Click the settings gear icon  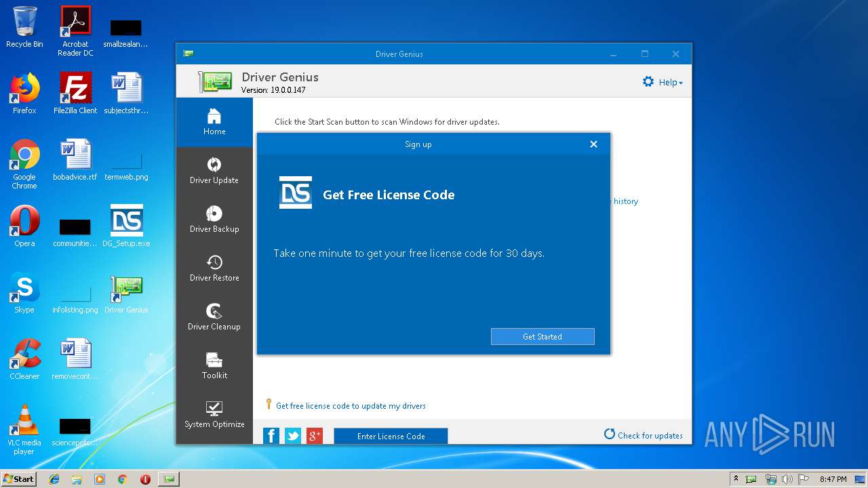click(x=648, y=81)
